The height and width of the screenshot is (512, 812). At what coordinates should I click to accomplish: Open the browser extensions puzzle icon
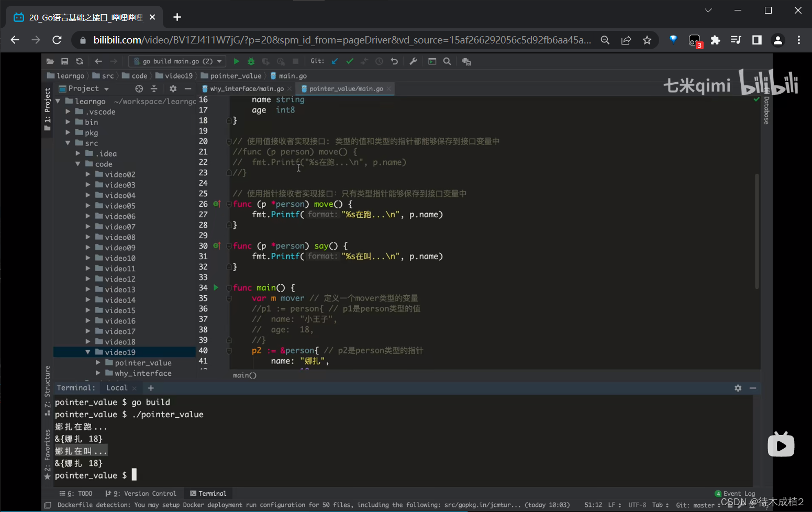[x=715, y=40]
